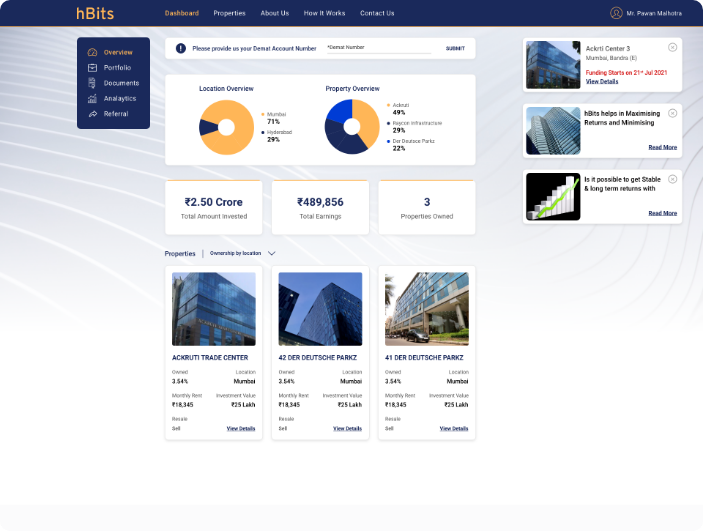The width and height of the screenshot is (703, 531).
Task: Open View Details for Ackruti Trade Center
Action: coord(240,428)
